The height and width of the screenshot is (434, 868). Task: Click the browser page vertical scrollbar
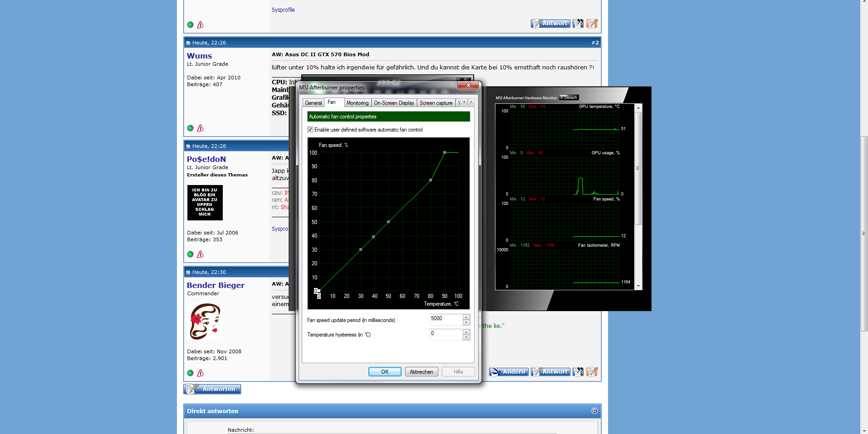[x=864, y=233]
